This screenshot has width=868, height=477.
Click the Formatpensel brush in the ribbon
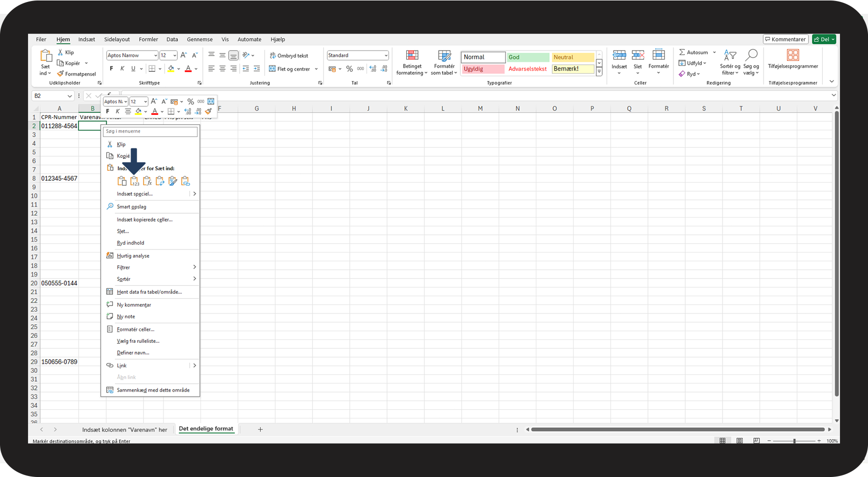click(77, 74)
